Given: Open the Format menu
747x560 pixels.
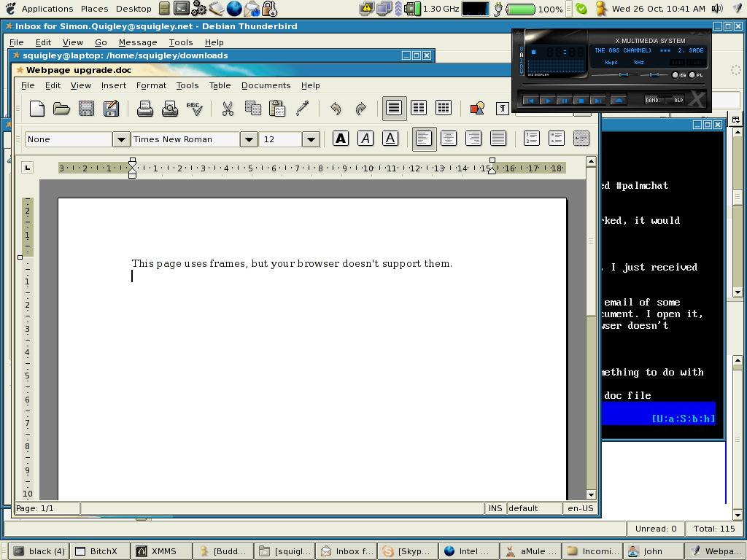Looking at the screenshot, I should click(151, 85).
